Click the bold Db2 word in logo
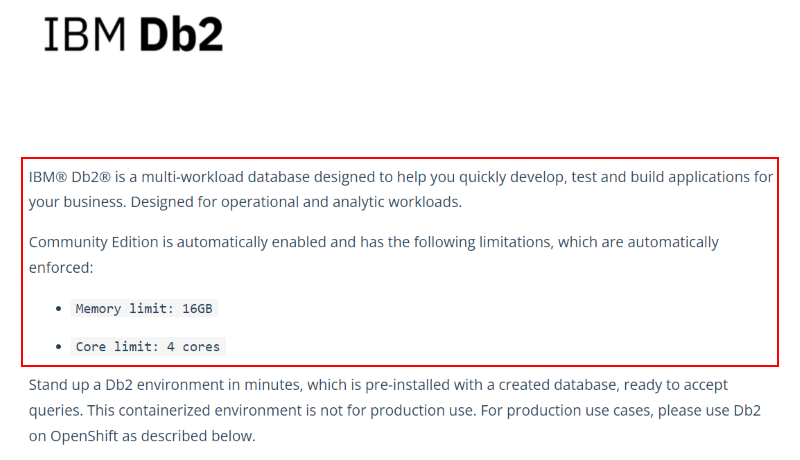Image resolution: width=800 pixels, height=460 pixels. click(181, 34)
